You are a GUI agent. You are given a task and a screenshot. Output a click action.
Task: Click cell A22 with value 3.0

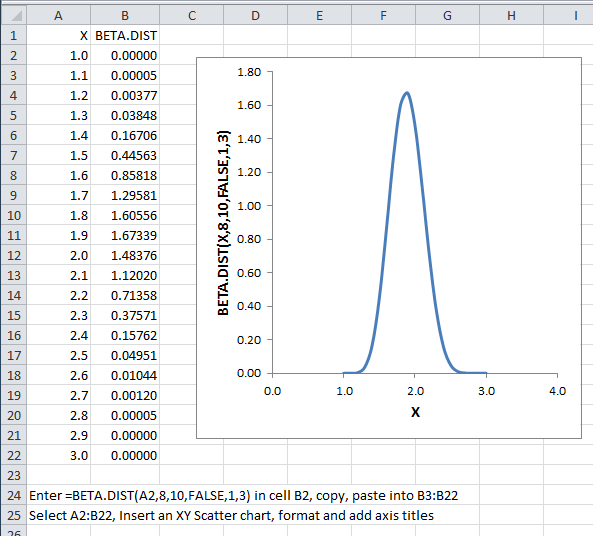point(59,455)
